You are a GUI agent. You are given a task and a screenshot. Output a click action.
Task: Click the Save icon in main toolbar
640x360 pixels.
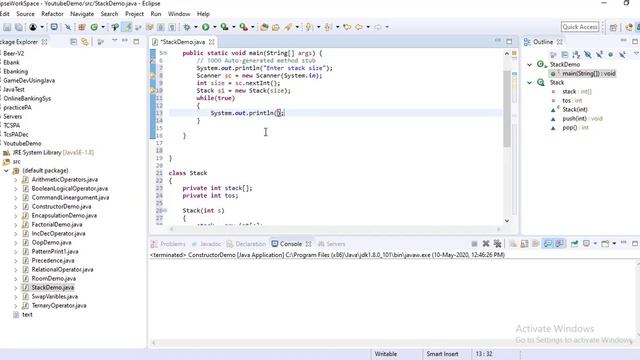7,27
